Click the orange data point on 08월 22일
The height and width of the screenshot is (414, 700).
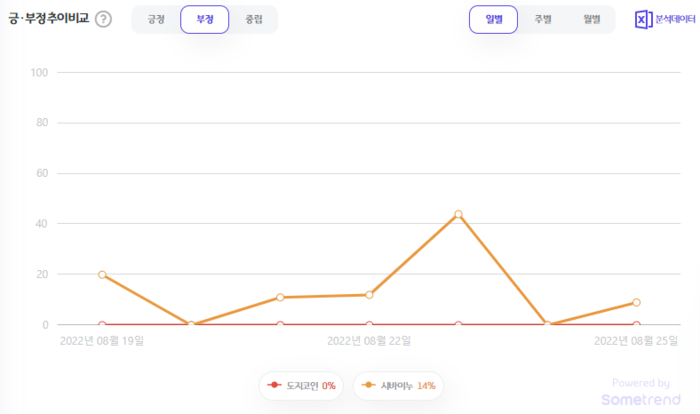point(369,295)
